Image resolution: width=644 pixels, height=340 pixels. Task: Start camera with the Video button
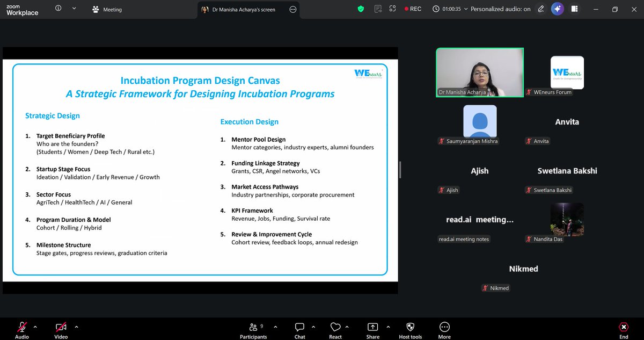coord(61,330)
